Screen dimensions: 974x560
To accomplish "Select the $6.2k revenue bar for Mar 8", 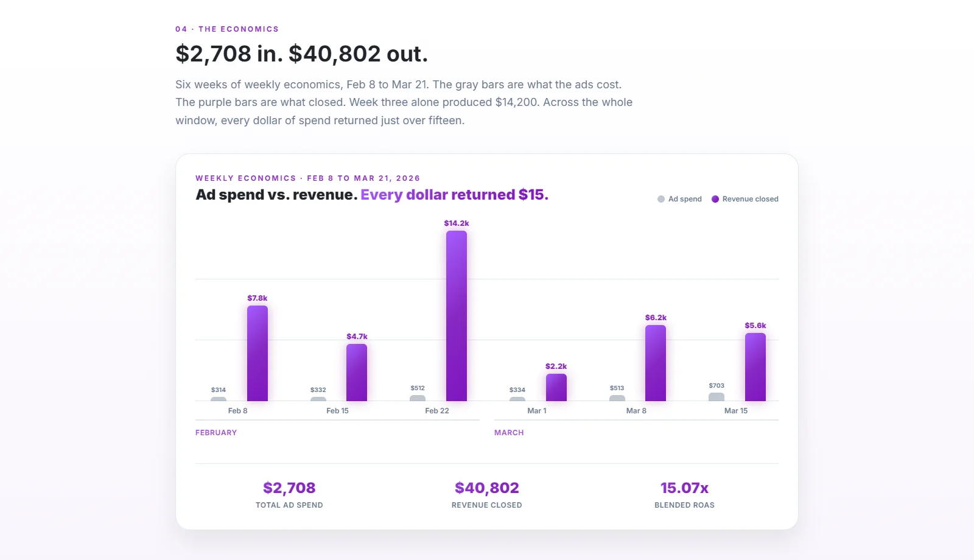I will [x=656, y=363].
